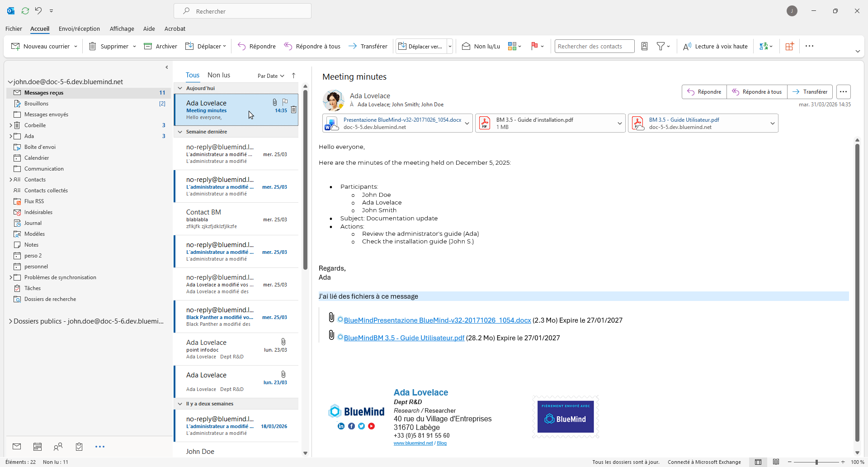Open dropdown for BM 3.5 Guide Utilisateur attachment
Screen dimensions: 868x467
click(772, 123)
